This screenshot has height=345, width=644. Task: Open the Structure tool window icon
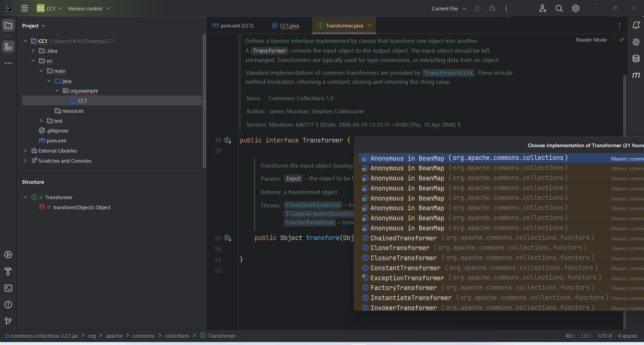[x=8, y=46]
